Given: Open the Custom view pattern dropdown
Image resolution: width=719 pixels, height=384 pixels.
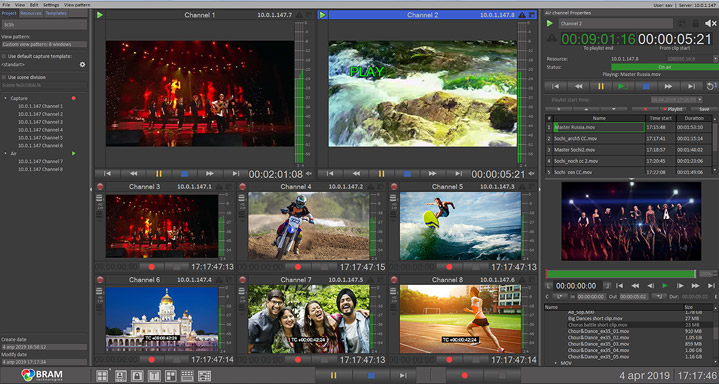Looking at the screenshot, I should 44,45.
